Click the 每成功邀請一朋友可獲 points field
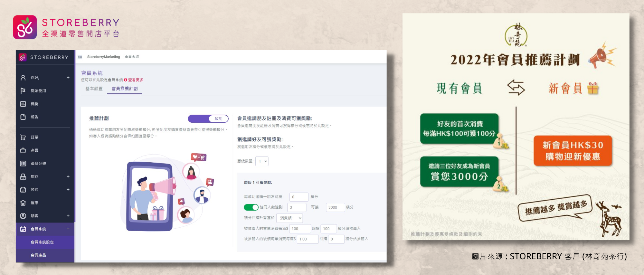 299,197
